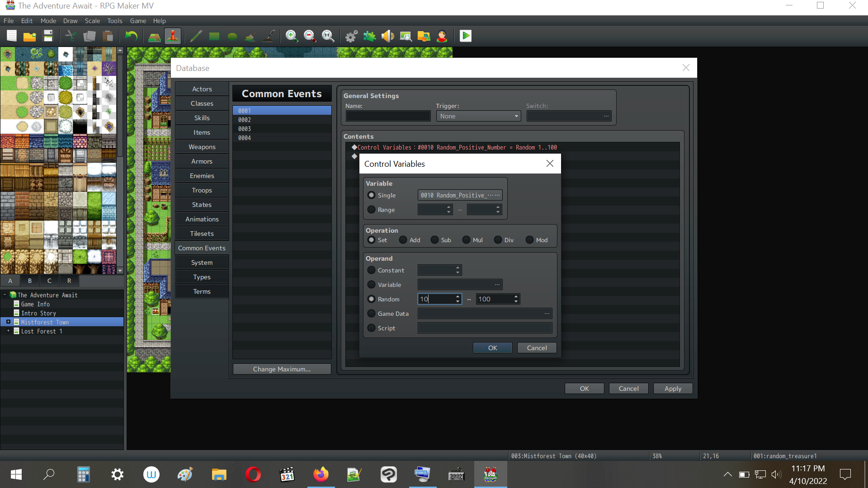The height and width of the screenshot is (488, 868).
Task: Click Cancel in Control Variables dialog
Action: pyautogui.click(x=537, y=348)
